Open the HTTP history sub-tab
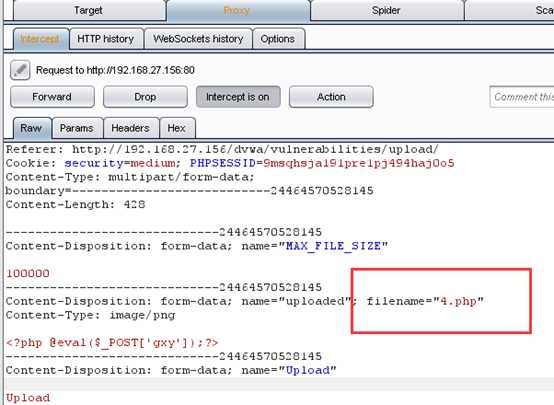Viewport: 554px width, 405px height. coord(106,39)
